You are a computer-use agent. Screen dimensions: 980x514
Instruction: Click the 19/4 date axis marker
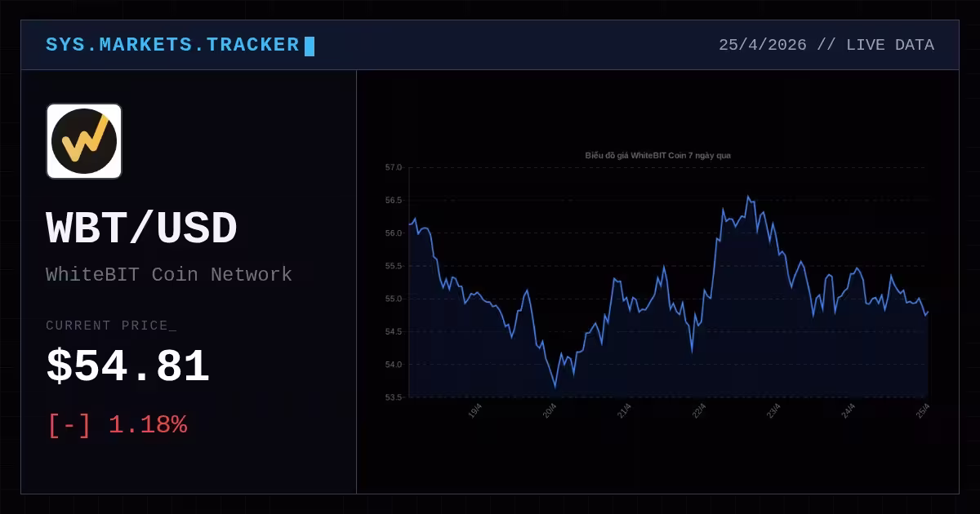475,411
